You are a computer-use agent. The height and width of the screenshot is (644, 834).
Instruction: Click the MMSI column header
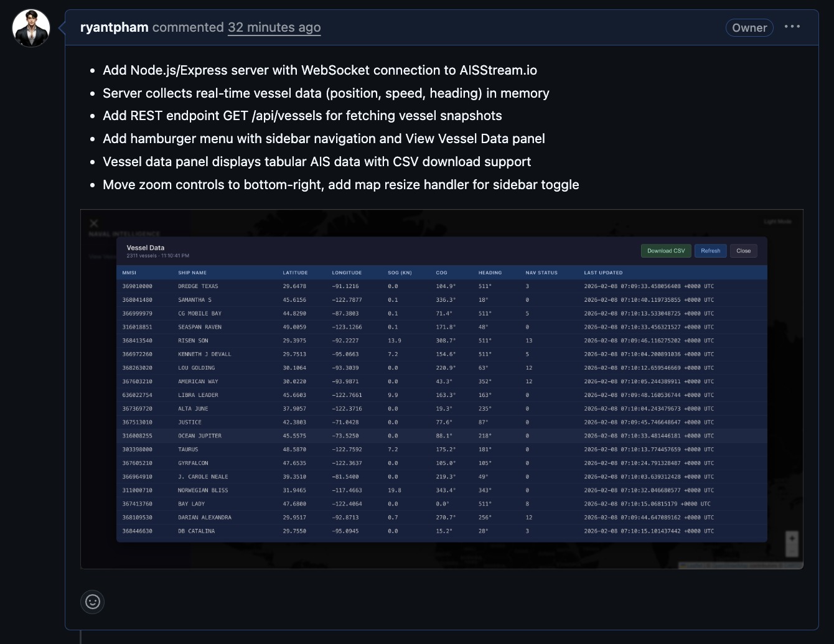(129, 273)
